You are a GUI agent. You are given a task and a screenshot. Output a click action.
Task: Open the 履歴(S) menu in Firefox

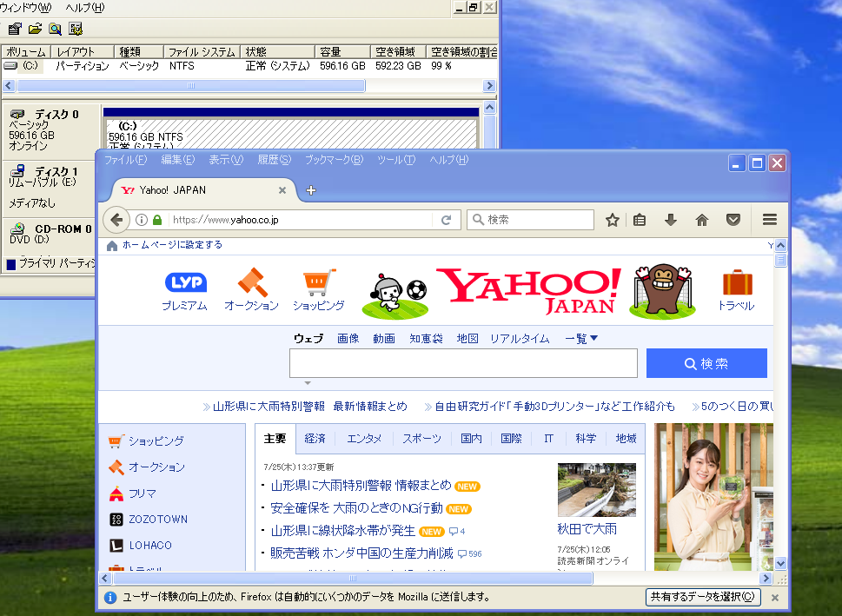tap(274, 160)
